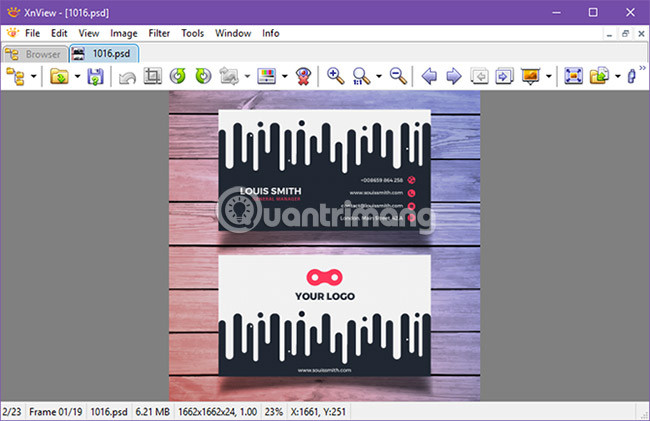Viewport: 650px width, 421px height.
Task: Expand the Open folder dropdown arrow
Action: tap(77, 77)
